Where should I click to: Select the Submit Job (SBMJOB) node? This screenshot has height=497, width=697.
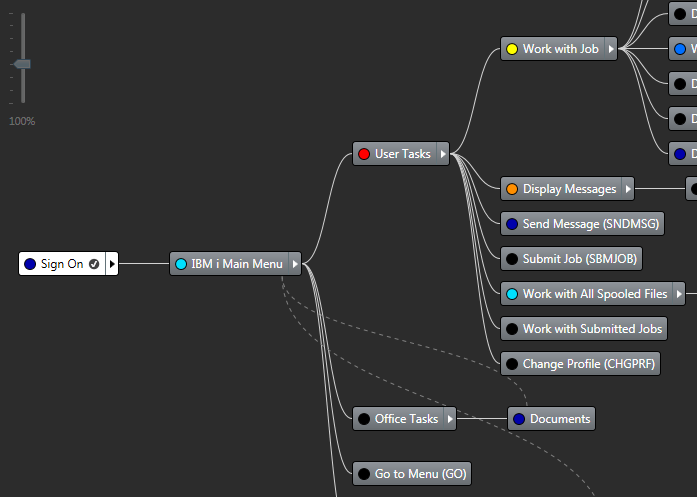point(571,259)
